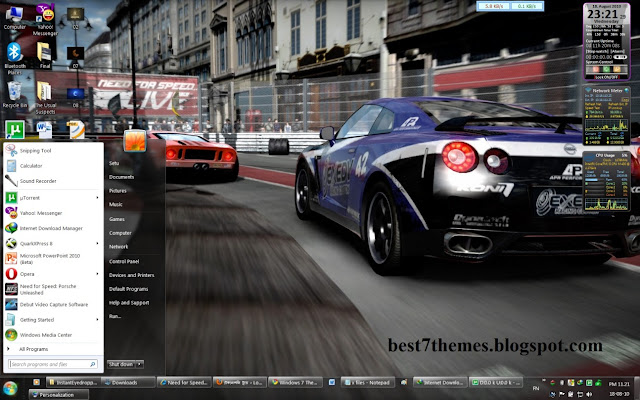Image resolution: width=640 pixels, height=400 pixels.
Task: Expand the Opera jump list arrow
Action: point(98,274)
